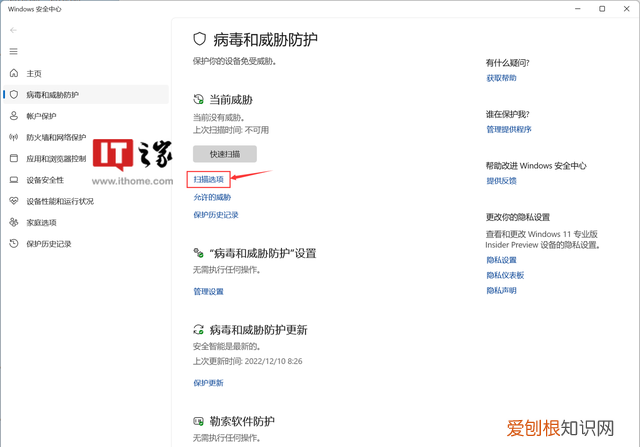
Task: Open 帐户保护 section
Action: 41,116
